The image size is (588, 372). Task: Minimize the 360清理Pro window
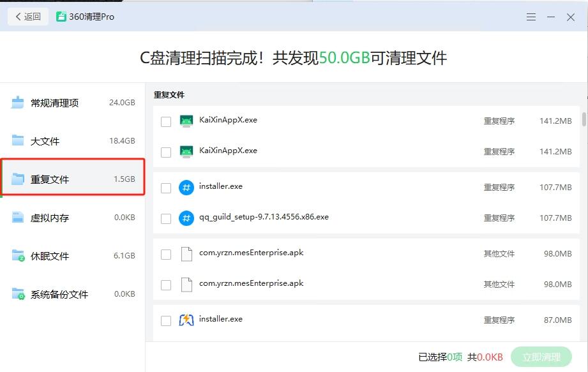point(551,17)
